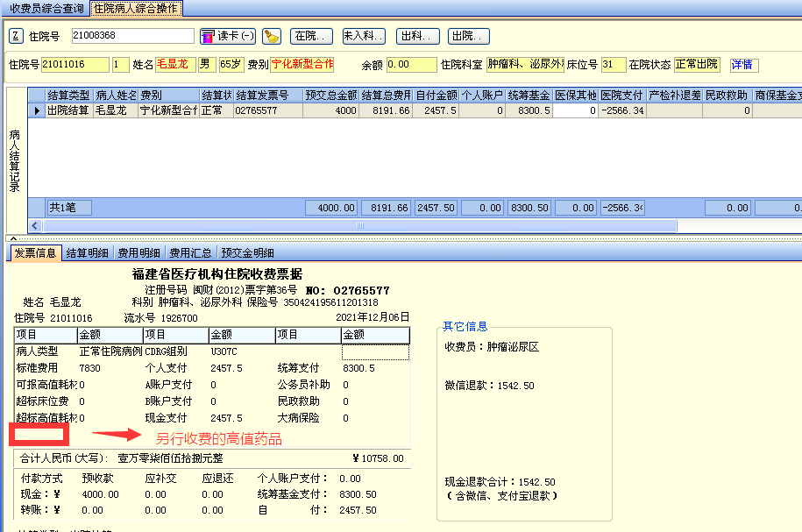Click the CDRG组别 value U307C
The height and width of the screenshot is (532, 802).
point(224,352)
